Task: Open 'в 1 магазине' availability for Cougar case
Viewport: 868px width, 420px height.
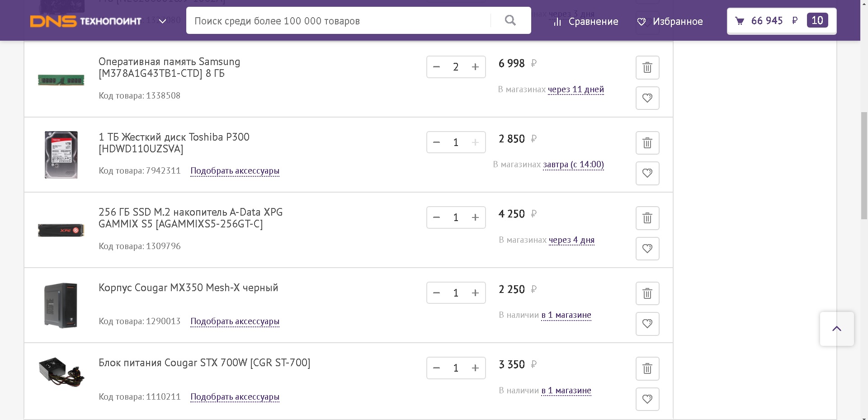Action: [566, 315]
